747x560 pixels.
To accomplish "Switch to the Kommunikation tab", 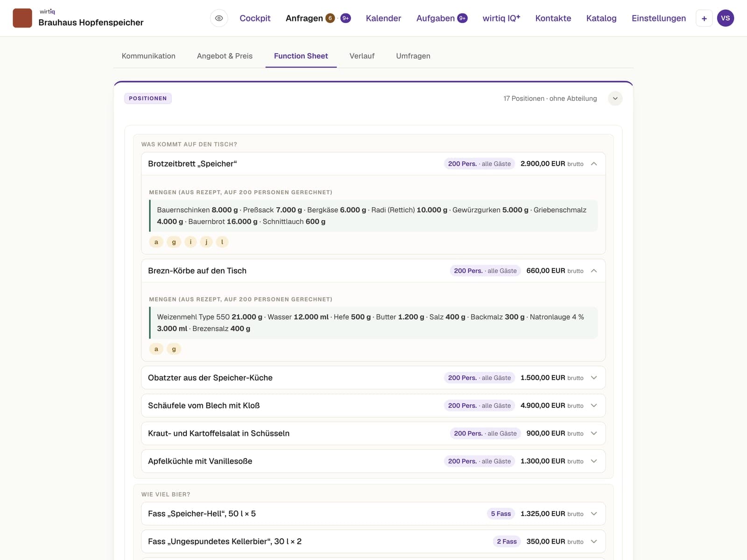I will (148, 56).
